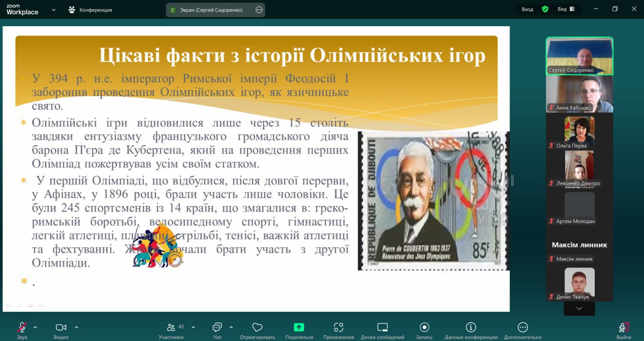Image resolution: width=644 pixels, height=341 pixels.
Task: Start recording with the Запись button
Action: [425, 328]
